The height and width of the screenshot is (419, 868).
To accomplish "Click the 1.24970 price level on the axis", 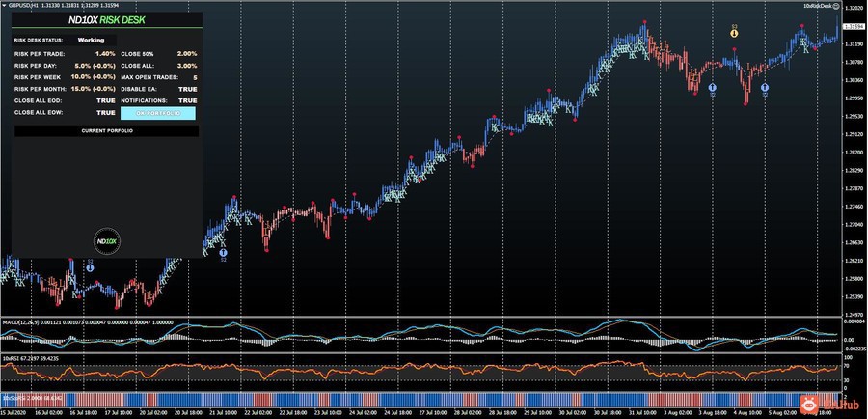I will pos(854,315).
